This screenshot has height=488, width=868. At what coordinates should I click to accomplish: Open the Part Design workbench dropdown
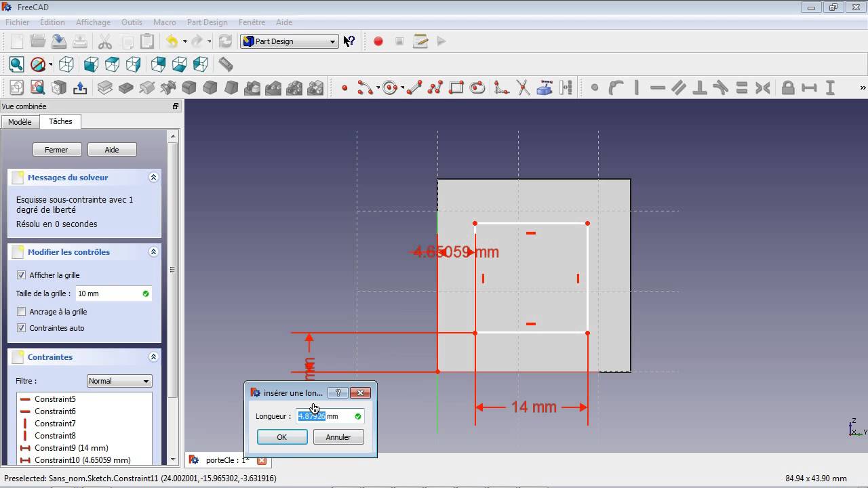[x=290, y=41]
